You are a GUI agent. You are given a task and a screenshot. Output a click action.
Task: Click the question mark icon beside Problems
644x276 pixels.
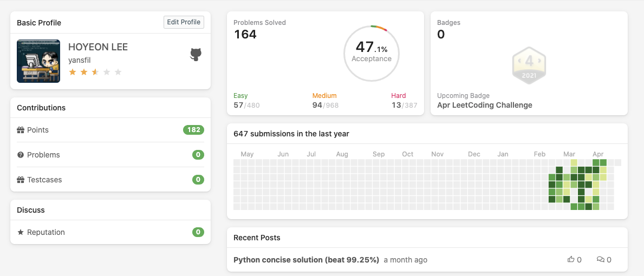(x=21, y=155)
